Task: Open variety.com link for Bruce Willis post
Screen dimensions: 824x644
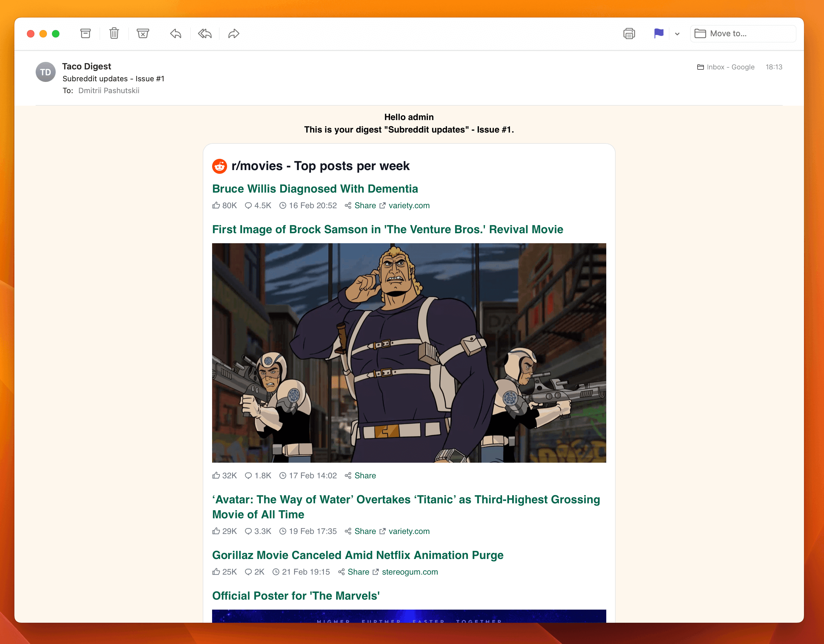Action: 409,206
